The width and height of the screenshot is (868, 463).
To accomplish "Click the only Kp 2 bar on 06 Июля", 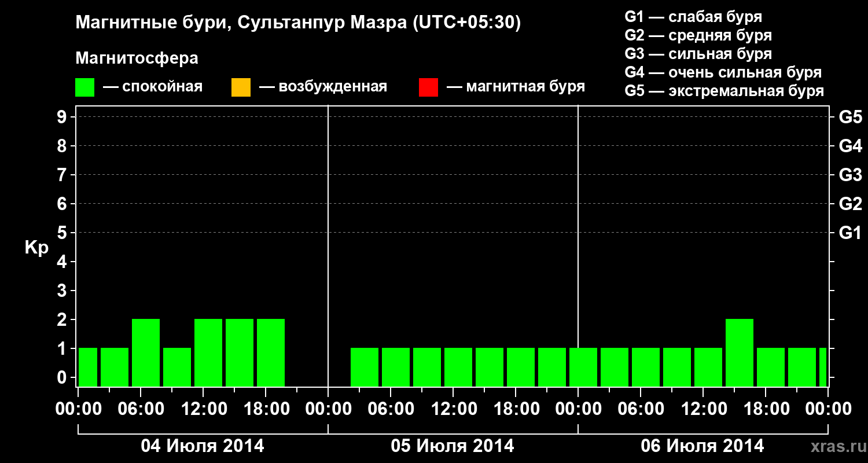I will click(x=740, y=352).
